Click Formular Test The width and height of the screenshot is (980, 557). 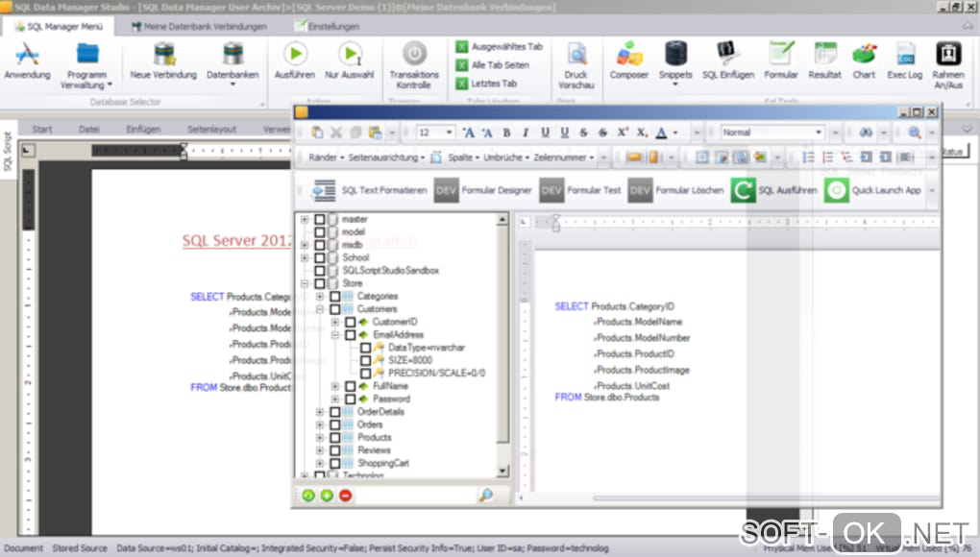(580, 190)
